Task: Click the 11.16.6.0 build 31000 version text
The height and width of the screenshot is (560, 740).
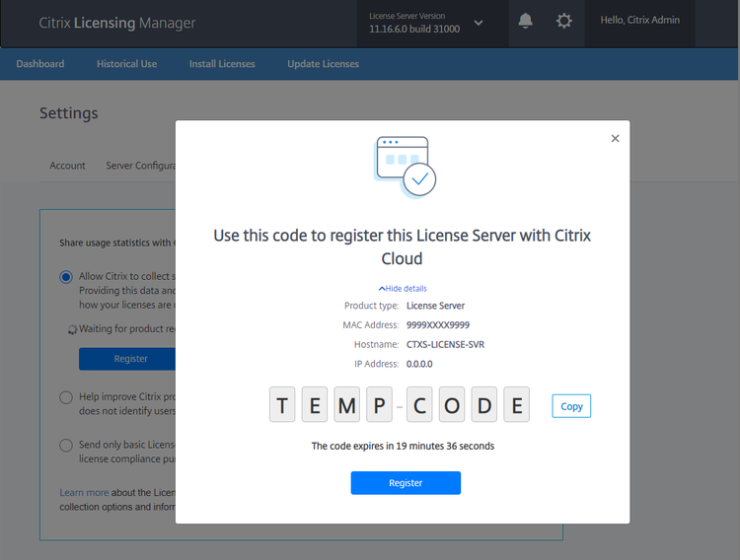Action: [x=414, y=29]
